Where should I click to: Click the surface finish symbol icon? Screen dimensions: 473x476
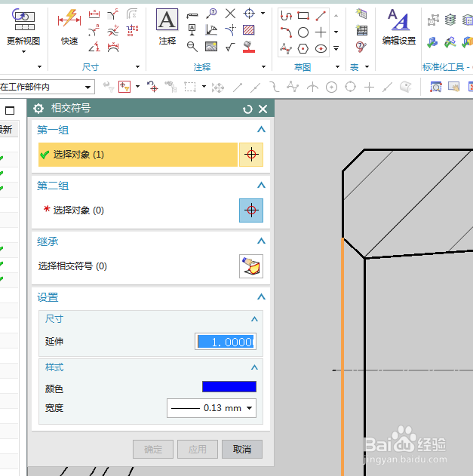[230, 47]
